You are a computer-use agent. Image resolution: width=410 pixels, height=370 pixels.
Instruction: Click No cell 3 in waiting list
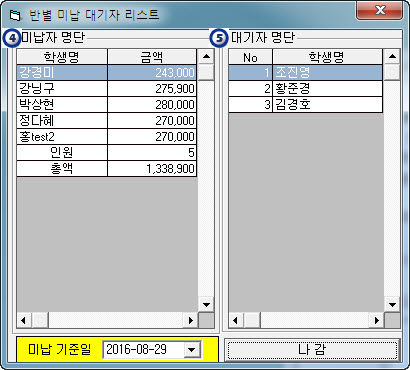point(250,104)
